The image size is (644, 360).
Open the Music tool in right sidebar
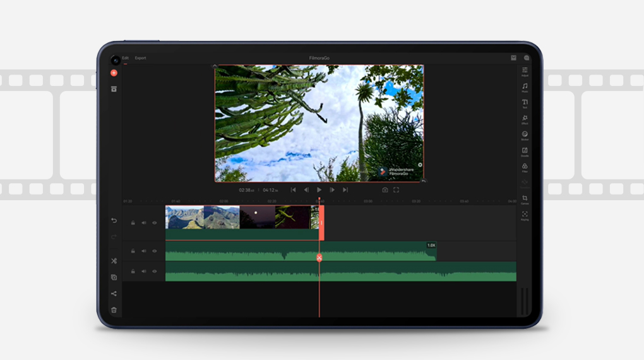click(525, 87)
